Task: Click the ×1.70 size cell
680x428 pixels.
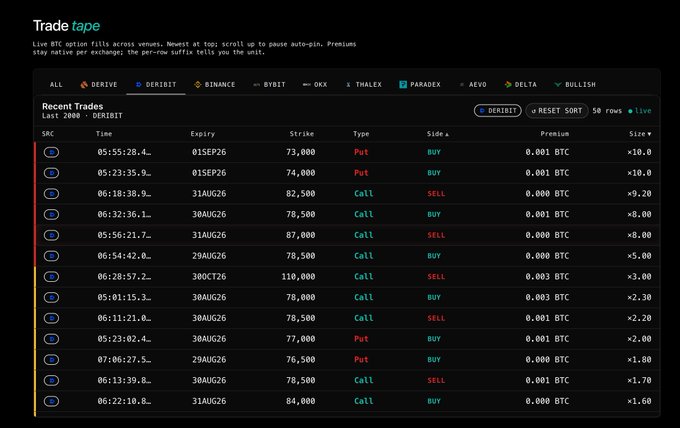Action: (x=639, y=381)
